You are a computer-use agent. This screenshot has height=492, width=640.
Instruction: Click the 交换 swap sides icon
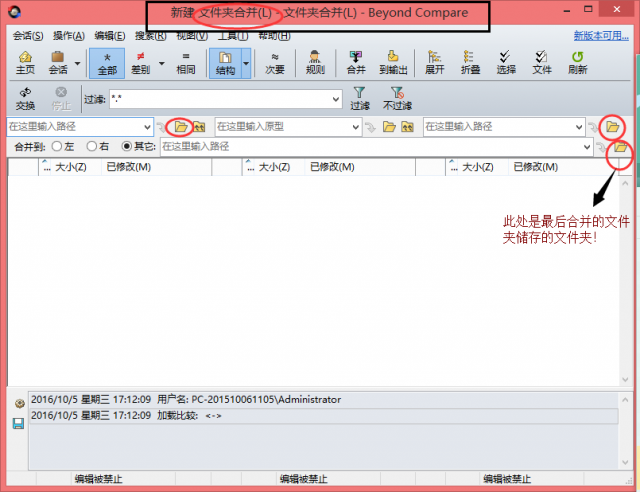coord(25,99)
